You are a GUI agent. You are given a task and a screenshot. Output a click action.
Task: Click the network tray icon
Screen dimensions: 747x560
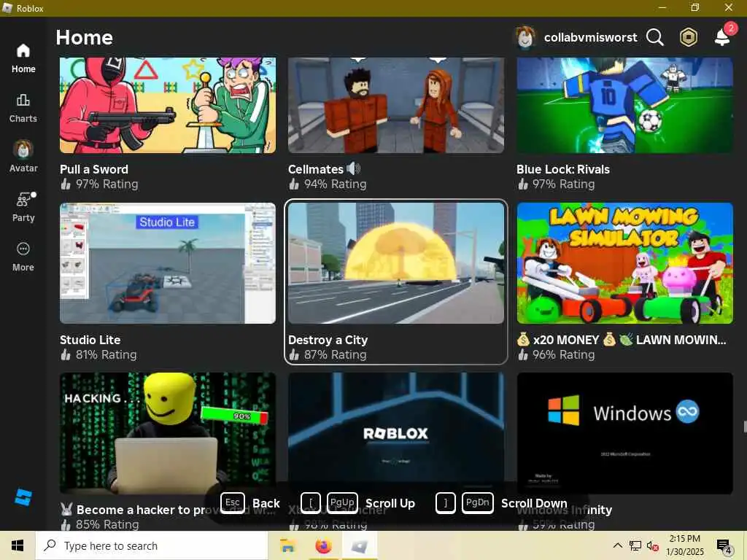click(635, 545)
